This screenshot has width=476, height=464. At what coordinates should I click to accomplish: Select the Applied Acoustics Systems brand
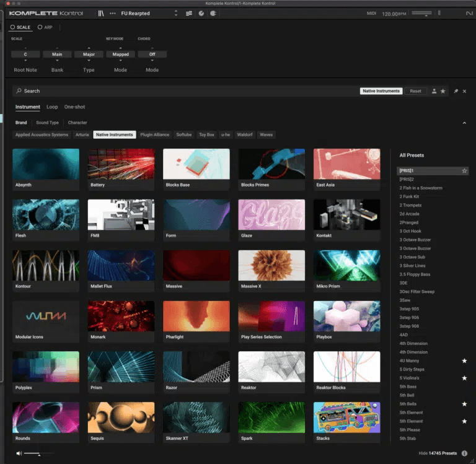[42, 134]
